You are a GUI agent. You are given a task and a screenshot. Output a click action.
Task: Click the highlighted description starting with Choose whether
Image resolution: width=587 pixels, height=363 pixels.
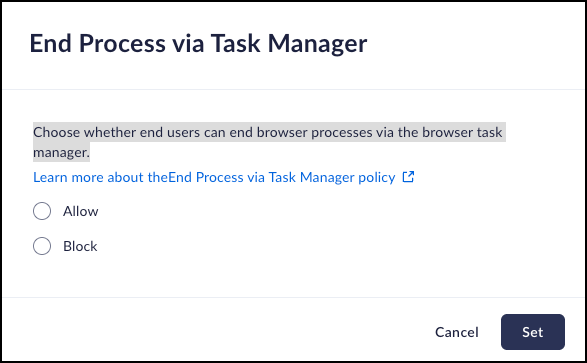coord(268,142)
